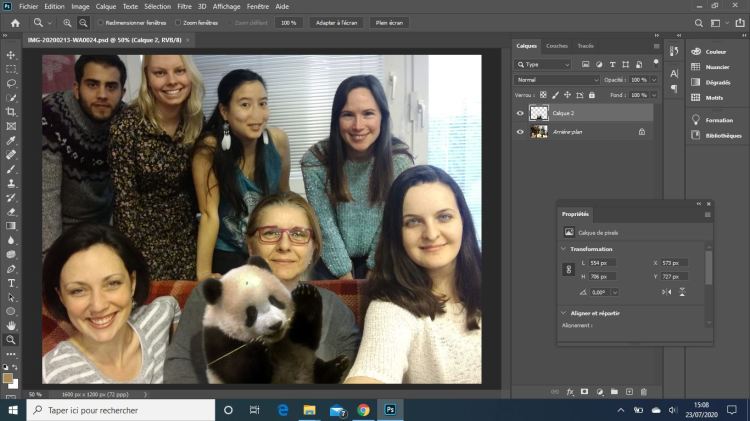Toggle lock image pixels brush icon
750x421 pixels.
pos(555,95)
